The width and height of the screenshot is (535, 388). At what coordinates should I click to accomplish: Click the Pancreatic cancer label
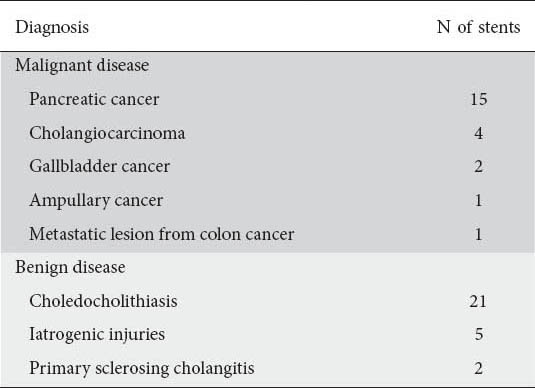tap(94, 99)
